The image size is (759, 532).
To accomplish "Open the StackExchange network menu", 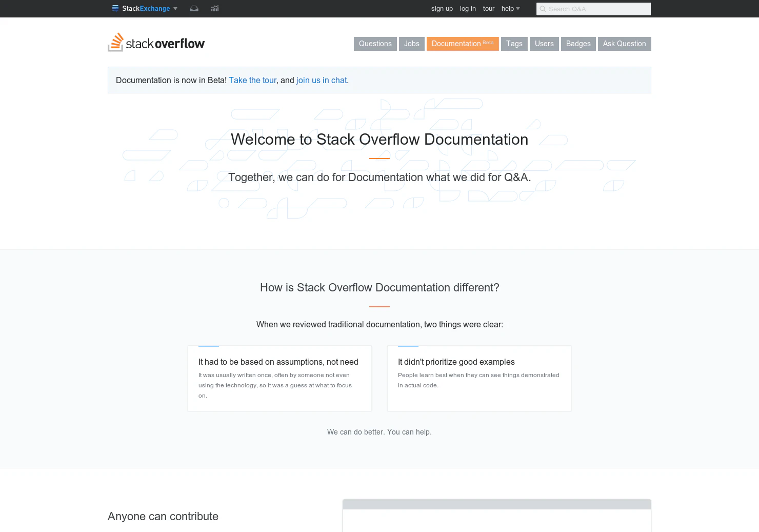I will [x=145, y=9].
